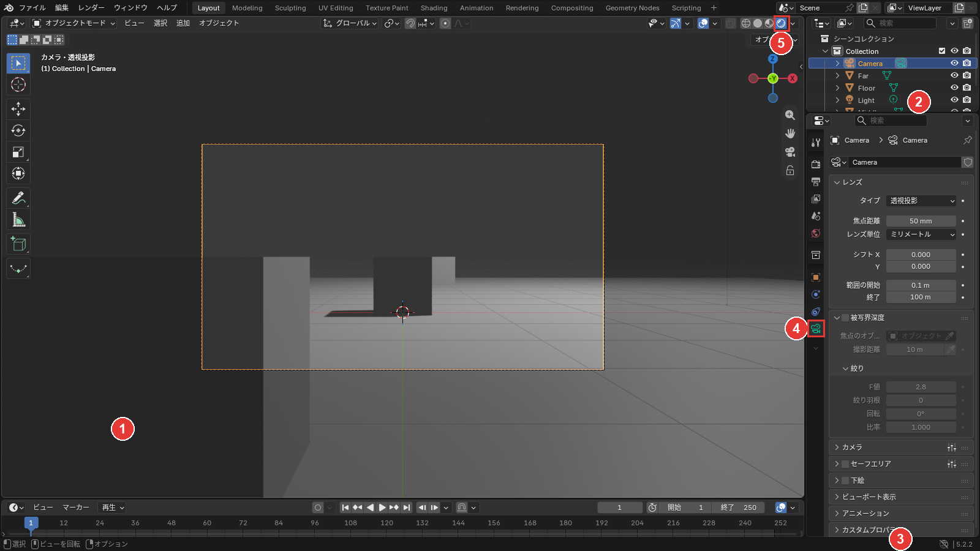This screenshot has height=551, width=980.
Task: Open the Render properties tab
Action: [816, 165]
